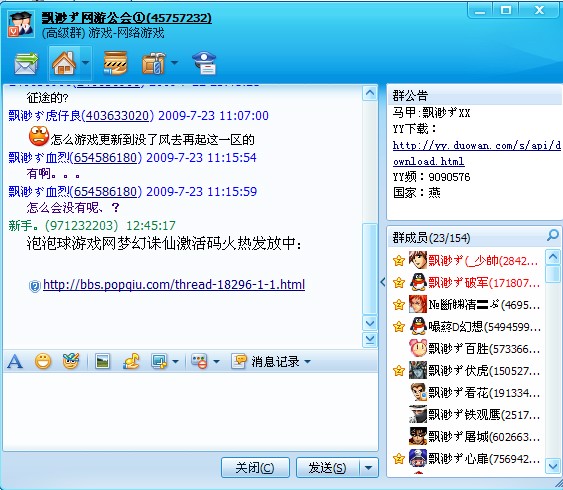Click sender name 新手。(971232203)
This screenshot has height=490, width=563.
[x=63, y=225]
